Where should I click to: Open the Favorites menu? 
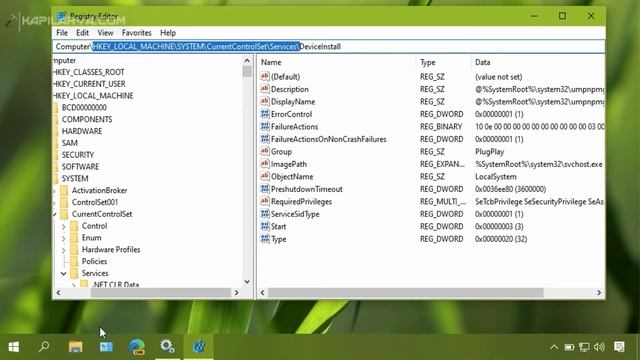coord(136,33)
